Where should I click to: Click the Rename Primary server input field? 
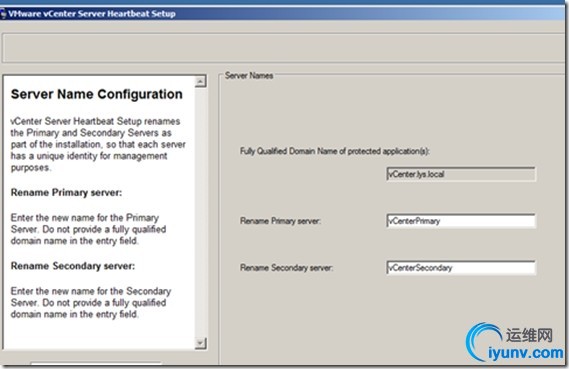click(460, 221)
